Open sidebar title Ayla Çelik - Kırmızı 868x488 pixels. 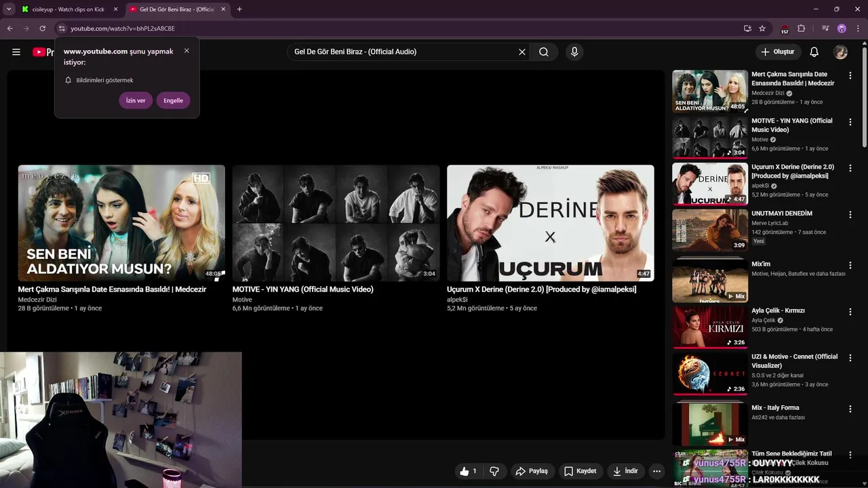778,310
